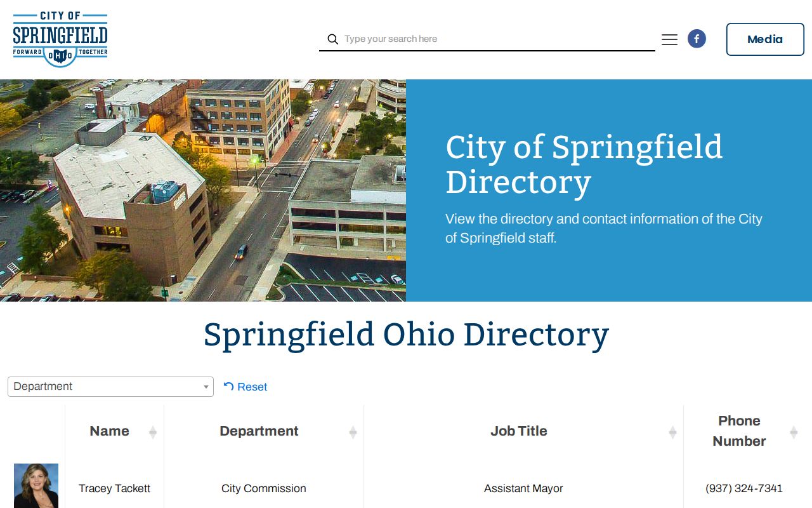
Task: Open the Facebook page icon
Action: (x=697, y=39)
